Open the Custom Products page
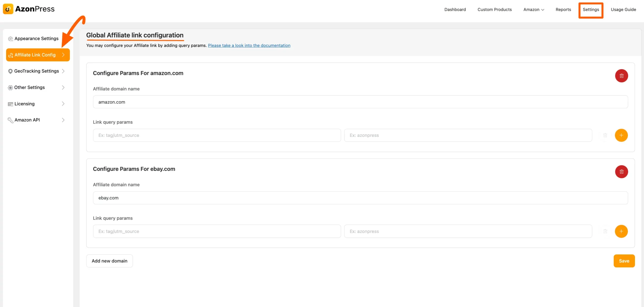The height and width of the screenshot is (307, 644). 494,9
